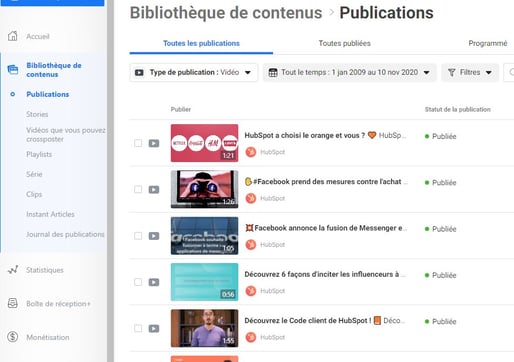Go to Clips in sidebar
The height and width of the screenshot is (362, 514).
[34, 194]
